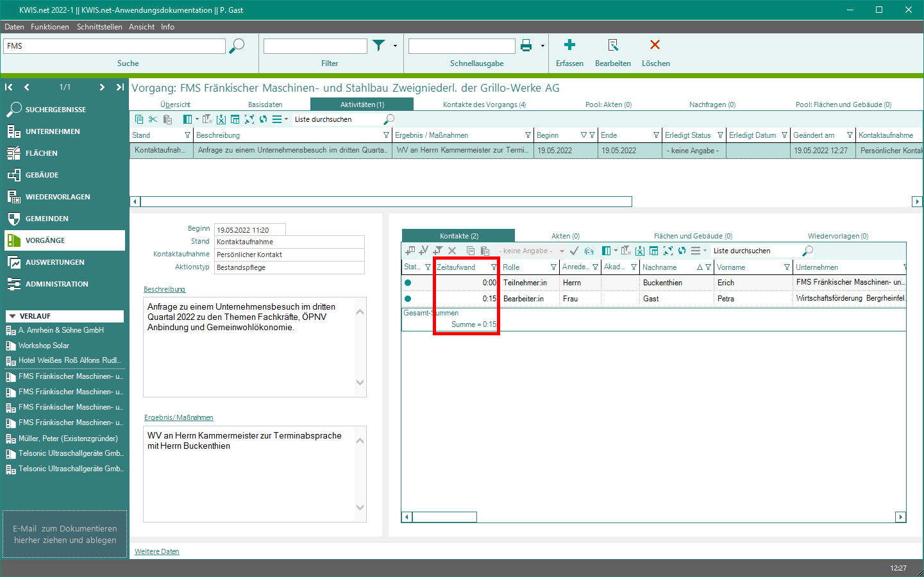Open the Schnittstellen menu
The height and width of the screenshot is (577, 924).
coord(99,27)
